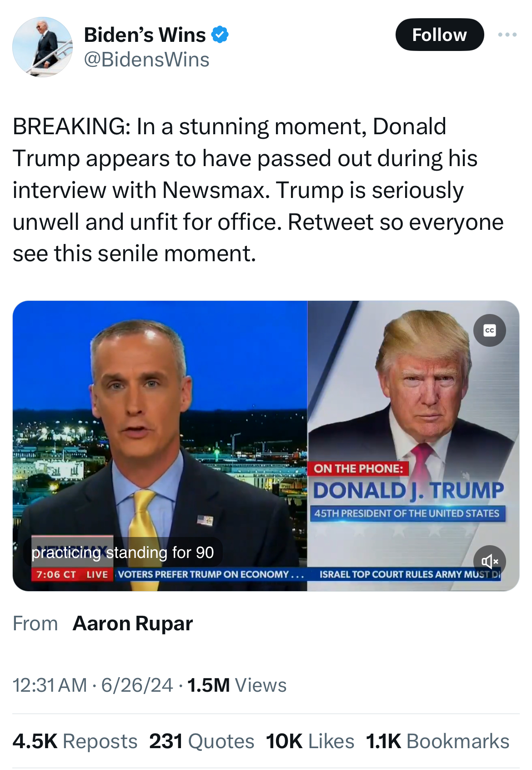The width and height of the screenshot is (532, 770).
Task: Open the Biden's Wins profile picture
Action: 42,47
